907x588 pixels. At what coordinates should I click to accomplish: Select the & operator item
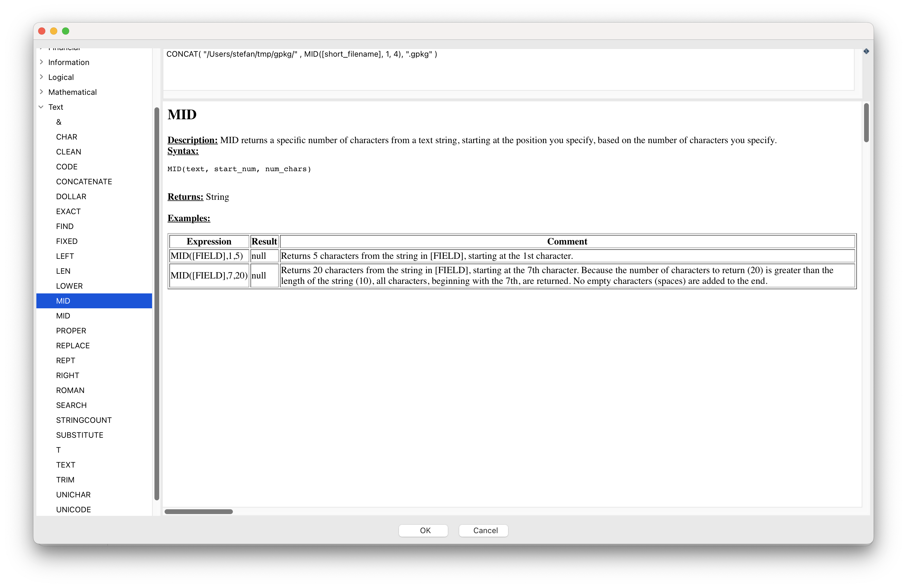[59, 122]
